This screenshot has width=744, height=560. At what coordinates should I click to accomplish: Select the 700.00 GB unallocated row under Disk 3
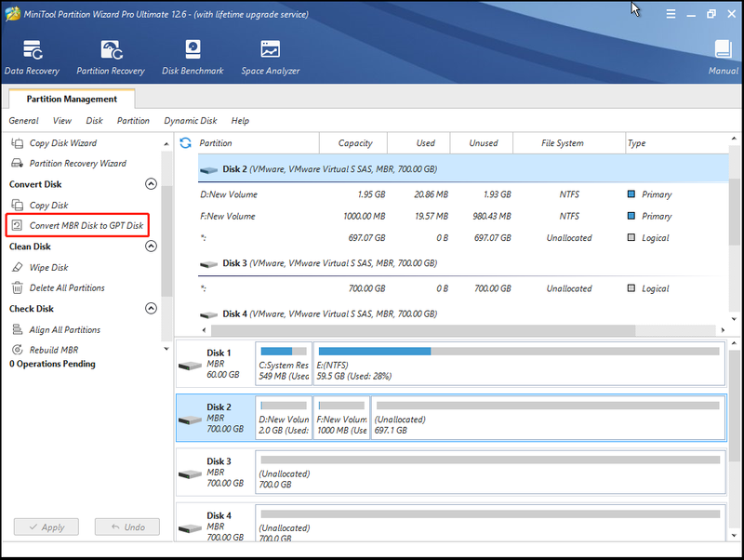463,288
